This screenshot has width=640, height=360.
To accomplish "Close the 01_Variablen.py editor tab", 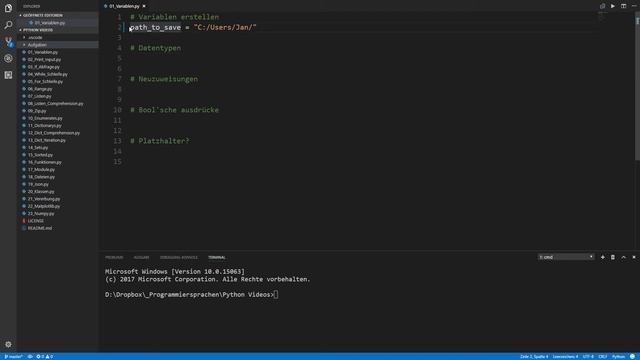I will tap(144, 6).
